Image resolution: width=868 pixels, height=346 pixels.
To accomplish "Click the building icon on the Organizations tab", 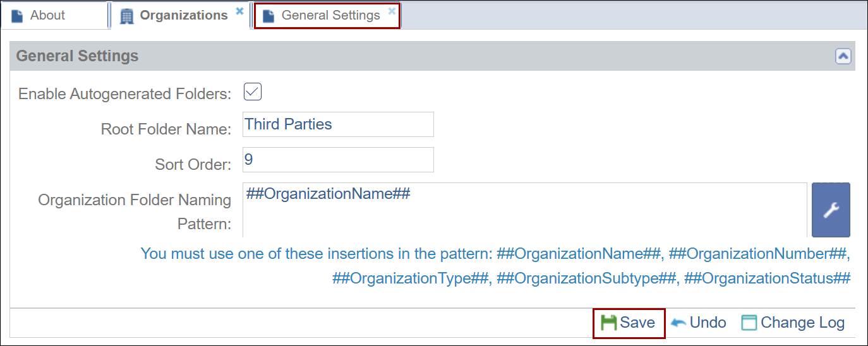I will point(127,16).
